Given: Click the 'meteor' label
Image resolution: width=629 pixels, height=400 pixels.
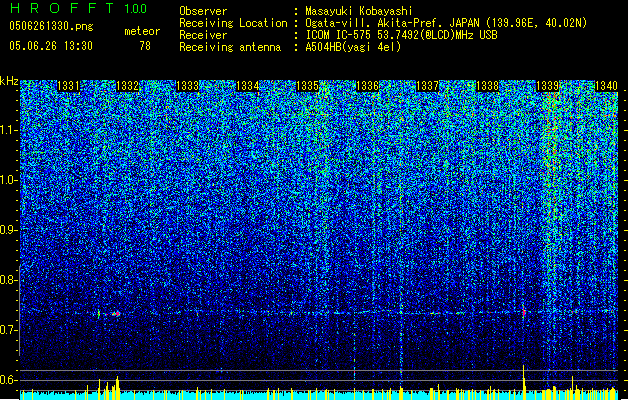Looking at the screenshot, I should (x=142, y=31).
